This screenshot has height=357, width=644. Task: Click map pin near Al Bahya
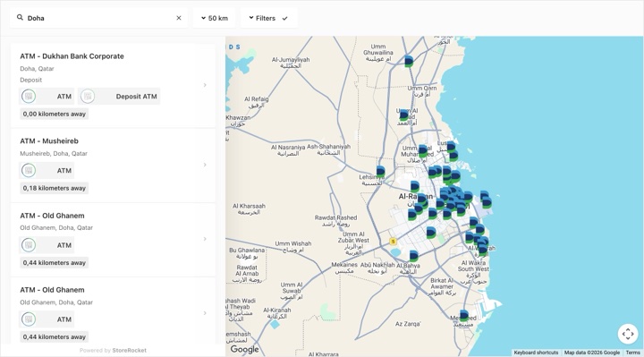click(x=413, y=257)
